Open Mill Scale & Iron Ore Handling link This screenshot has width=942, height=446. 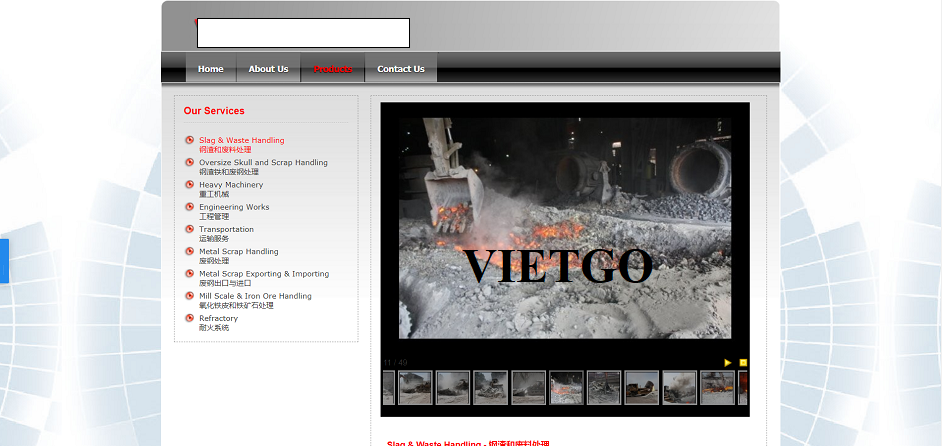click(x=255, y=301)
